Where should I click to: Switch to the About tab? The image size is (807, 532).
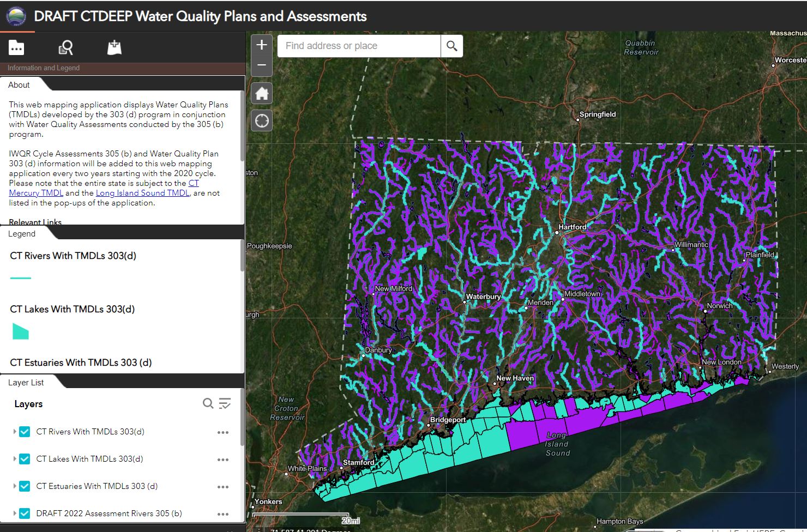(x=19, y=84)
